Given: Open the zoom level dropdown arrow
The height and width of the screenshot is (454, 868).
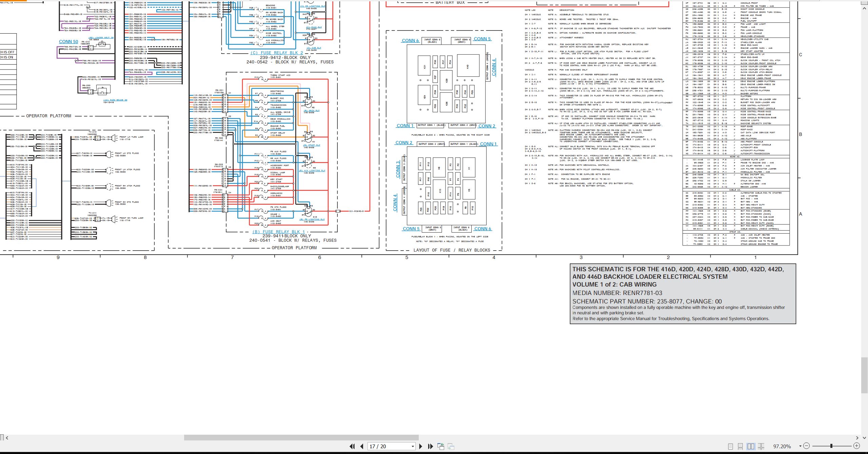Looking at the screenshot, I should pos(800,446).
